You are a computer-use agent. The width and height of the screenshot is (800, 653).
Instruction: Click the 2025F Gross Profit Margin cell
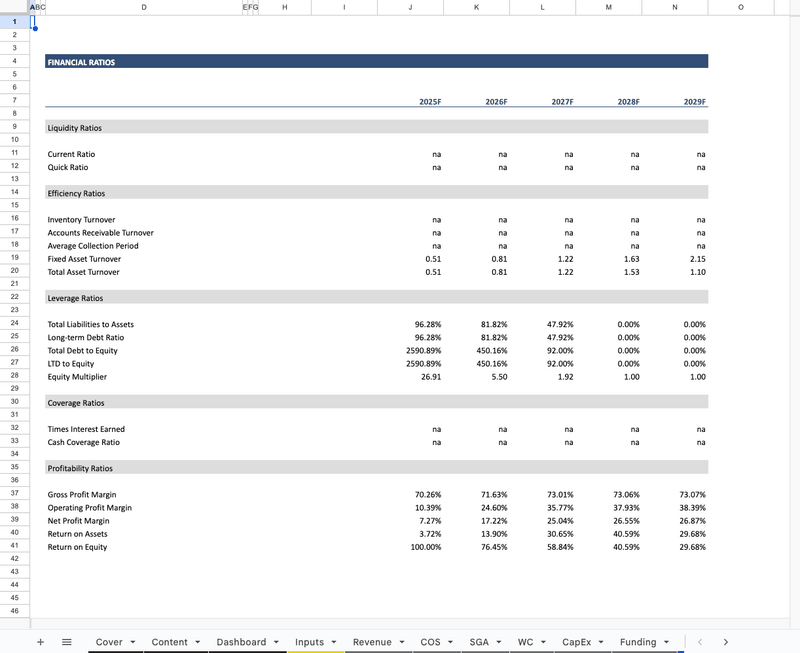410,495
